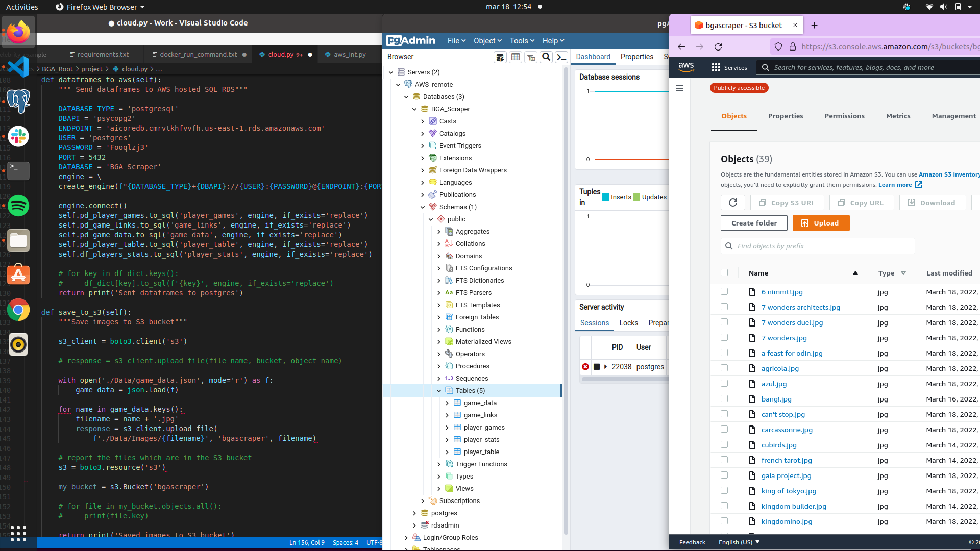980x551 pixels.
Task: Reload the Firefox page
Action: point(718,47)
